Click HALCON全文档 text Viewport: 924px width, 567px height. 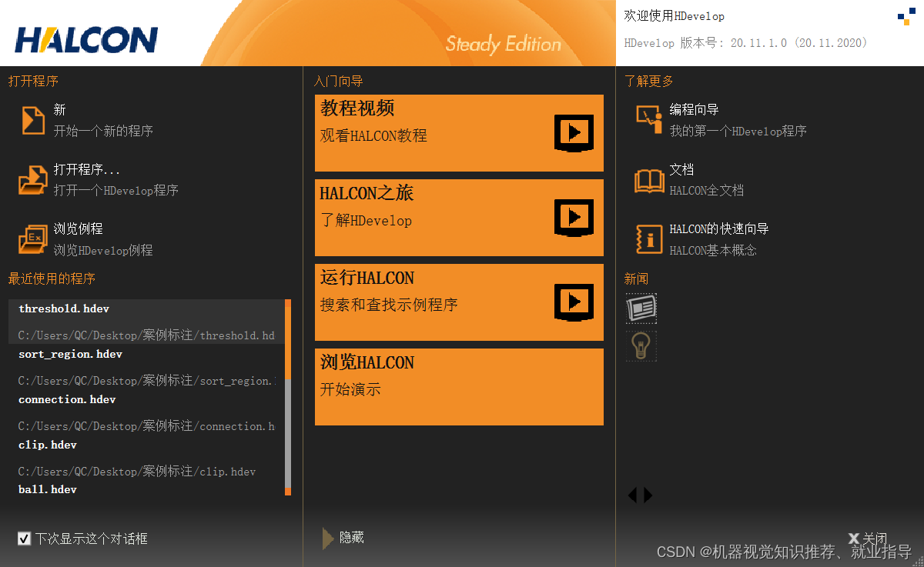pos(706,190)
